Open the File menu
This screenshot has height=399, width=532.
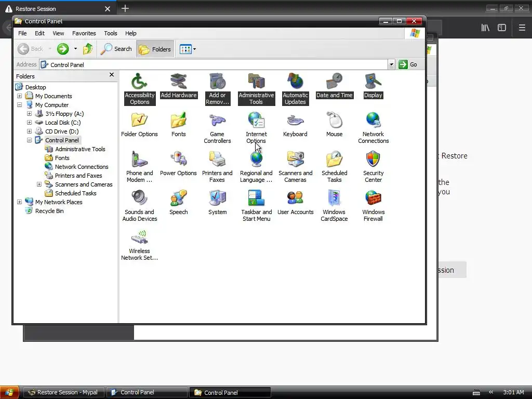22,33
